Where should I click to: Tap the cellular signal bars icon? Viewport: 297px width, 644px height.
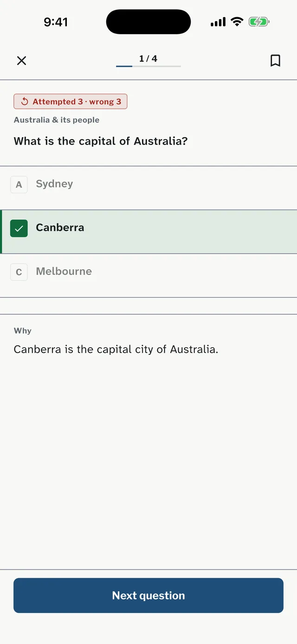(218, 22)
